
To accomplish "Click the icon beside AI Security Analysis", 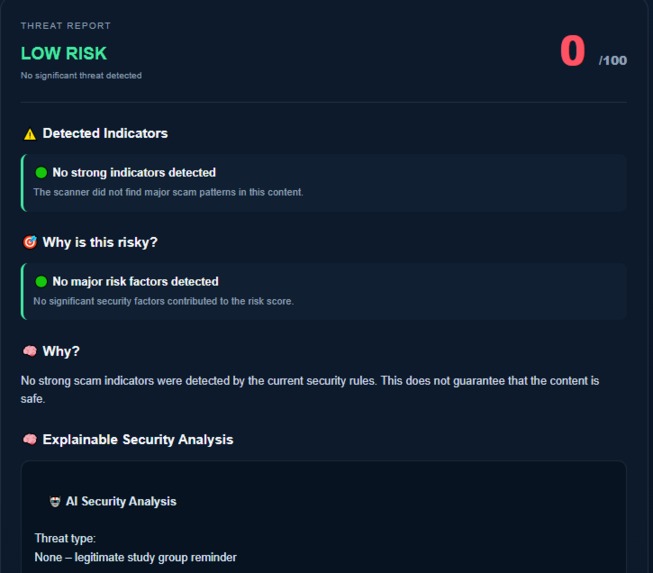I will pyautogui.click(x=55, y=501).
